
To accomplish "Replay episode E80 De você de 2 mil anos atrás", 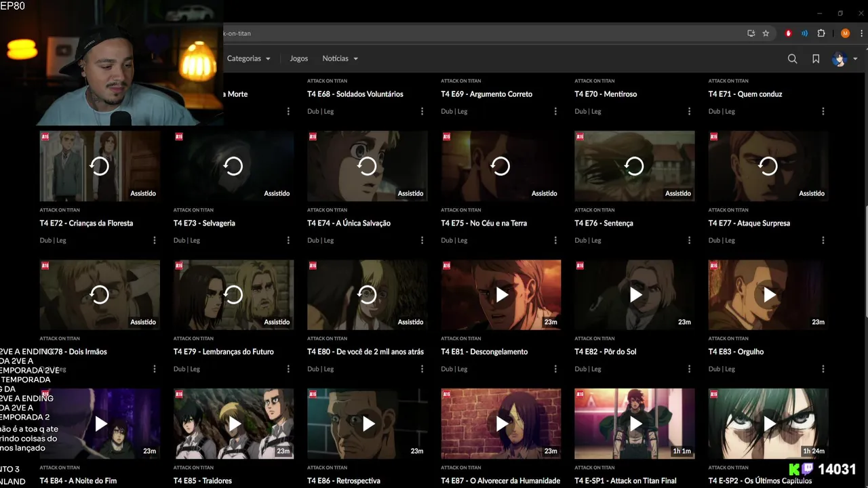I will tap(367, 295).
